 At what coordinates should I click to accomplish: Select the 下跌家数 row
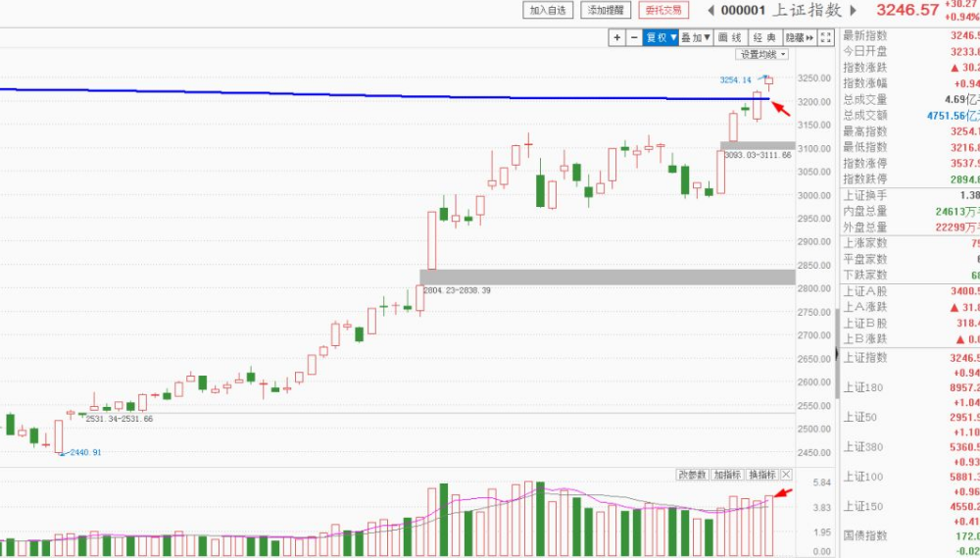pos(910,276)
